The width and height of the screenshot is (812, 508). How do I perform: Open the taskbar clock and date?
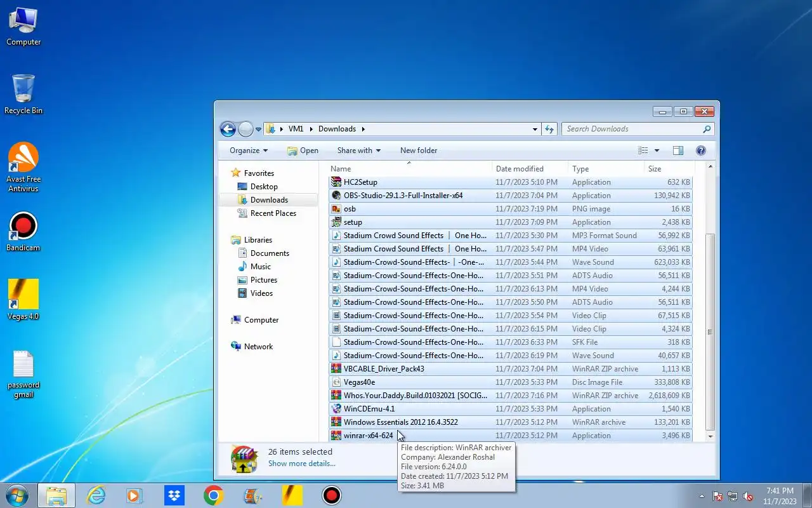coord(780,496)
